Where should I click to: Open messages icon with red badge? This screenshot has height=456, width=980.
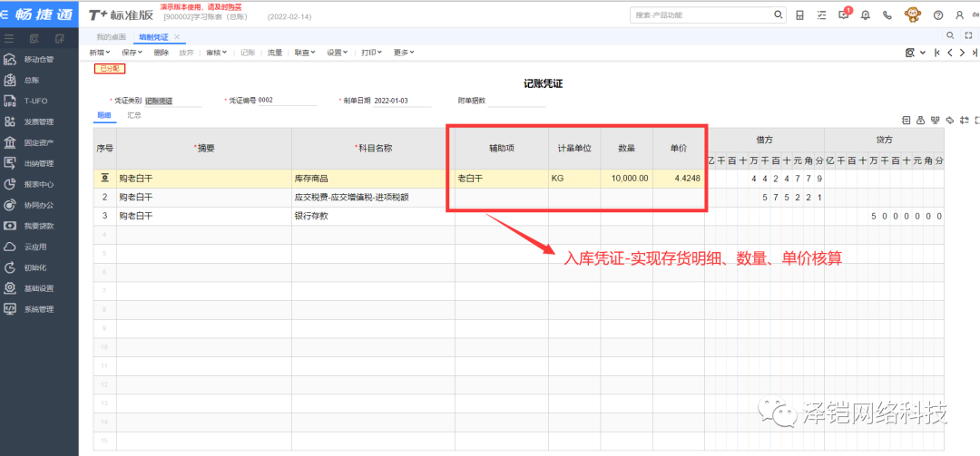point(844,15)
